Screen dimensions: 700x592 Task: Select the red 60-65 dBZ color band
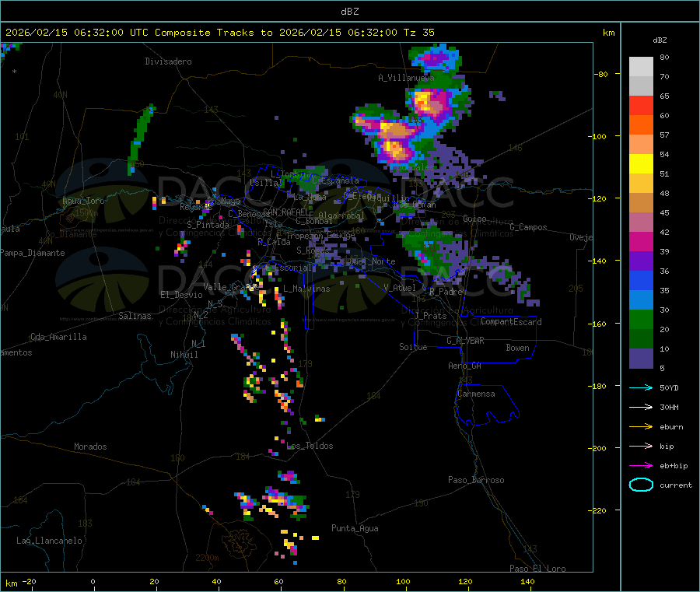(x=641, y=105)
